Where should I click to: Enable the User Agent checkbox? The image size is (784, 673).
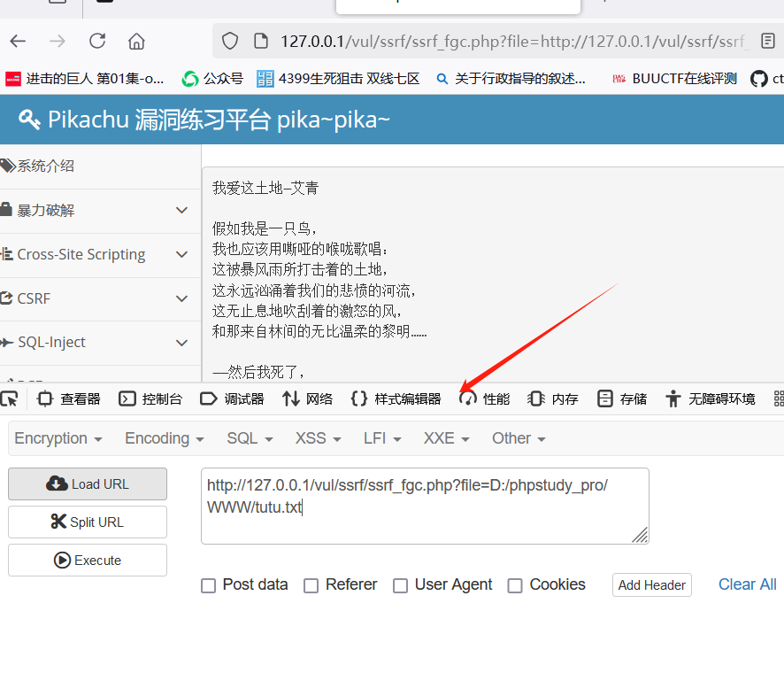tap(400, 585)
